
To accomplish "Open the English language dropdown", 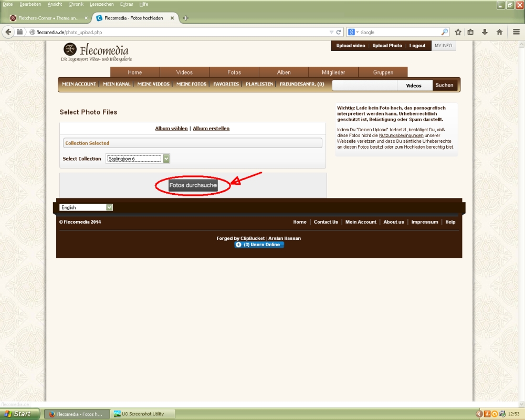I will click(x=109, y=207).
